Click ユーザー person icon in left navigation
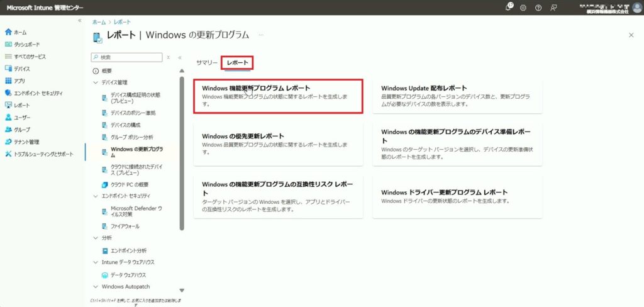 click(x=8, y=118)
